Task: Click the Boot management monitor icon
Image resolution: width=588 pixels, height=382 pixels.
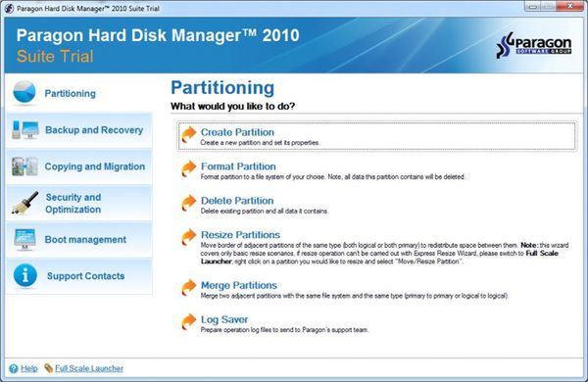Action: tap(25, 240)
